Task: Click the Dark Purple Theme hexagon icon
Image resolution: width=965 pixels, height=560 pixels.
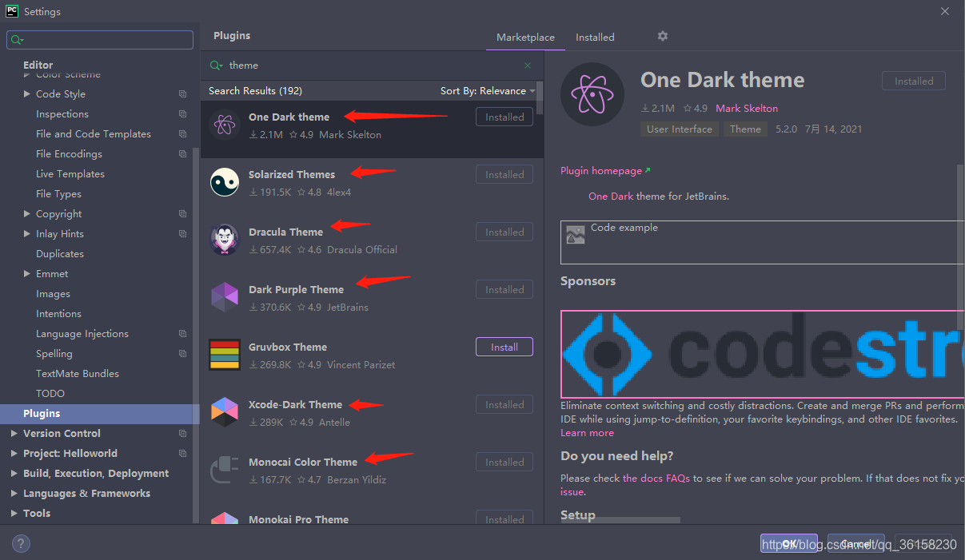Action: [225, 298]
